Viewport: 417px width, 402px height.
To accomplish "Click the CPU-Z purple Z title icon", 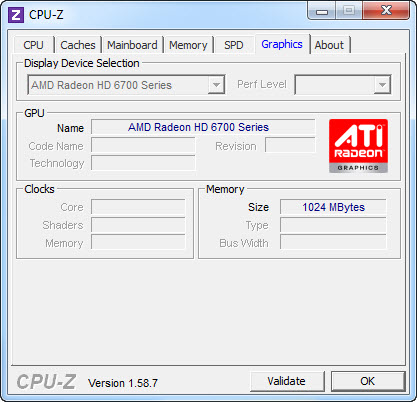I will pyautogui.click(x=16, y=15).
